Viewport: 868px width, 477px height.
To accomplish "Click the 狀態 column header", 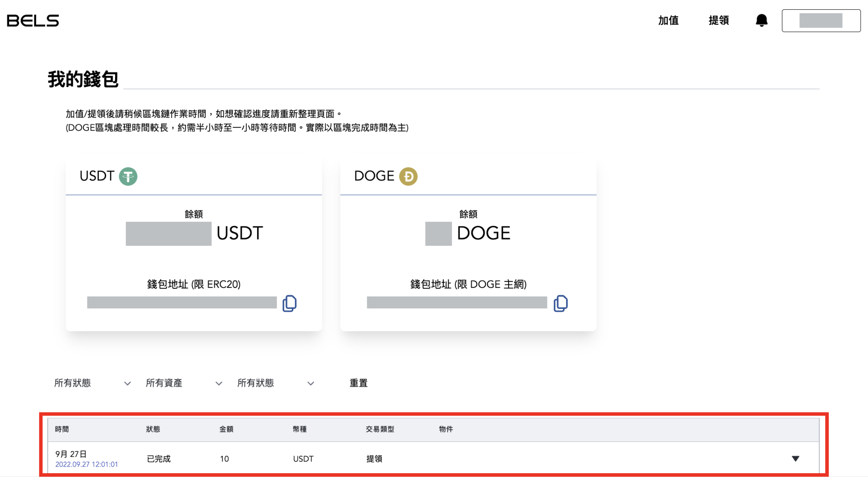I will [x=153, y=429].
